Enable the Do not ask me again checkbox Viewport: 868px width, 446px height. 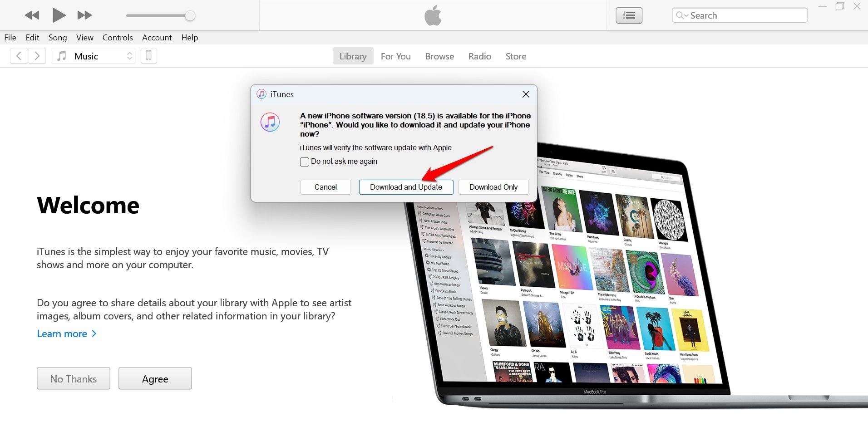click(x=304, y=162)
